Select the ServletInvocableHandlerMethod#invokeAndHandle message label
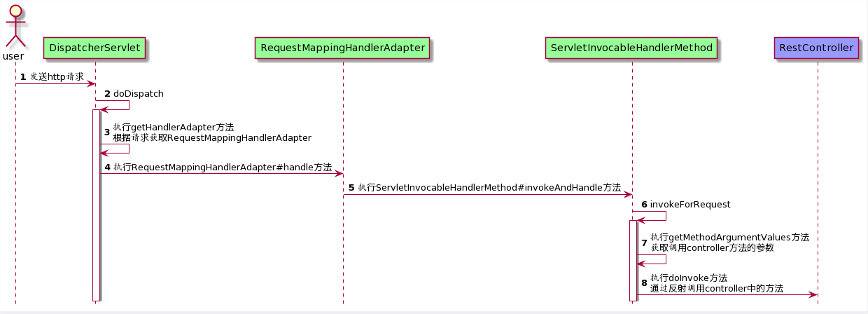868x314 pixels. click(489, 188)
